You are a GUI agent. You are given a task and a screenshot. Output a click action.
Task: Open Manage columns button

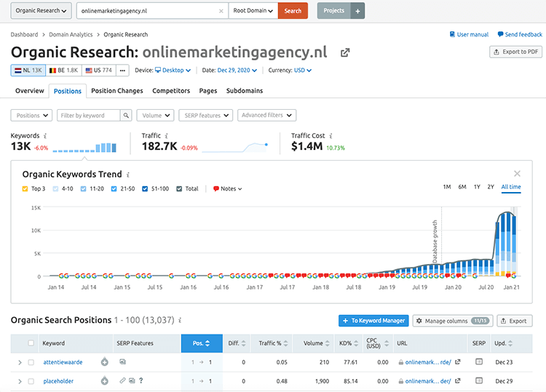(453, 321)
